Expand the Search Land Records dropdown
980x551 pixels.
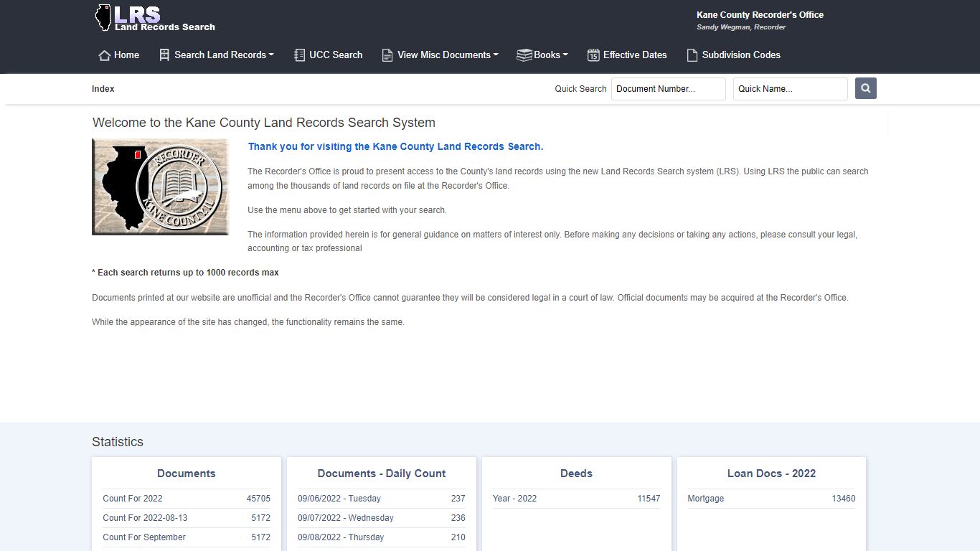coord(217,55)
